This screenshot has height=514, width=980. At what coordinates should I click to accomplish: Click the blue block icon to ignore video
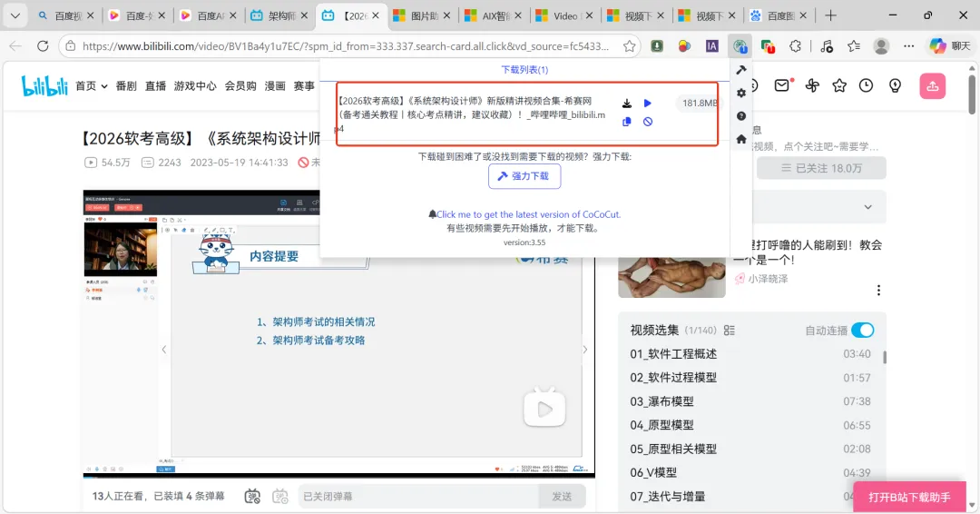pos(648,122)
